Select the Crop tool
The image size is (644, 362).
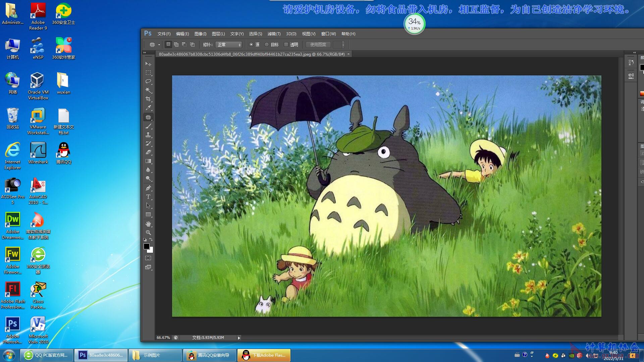[x=148, y=99]
